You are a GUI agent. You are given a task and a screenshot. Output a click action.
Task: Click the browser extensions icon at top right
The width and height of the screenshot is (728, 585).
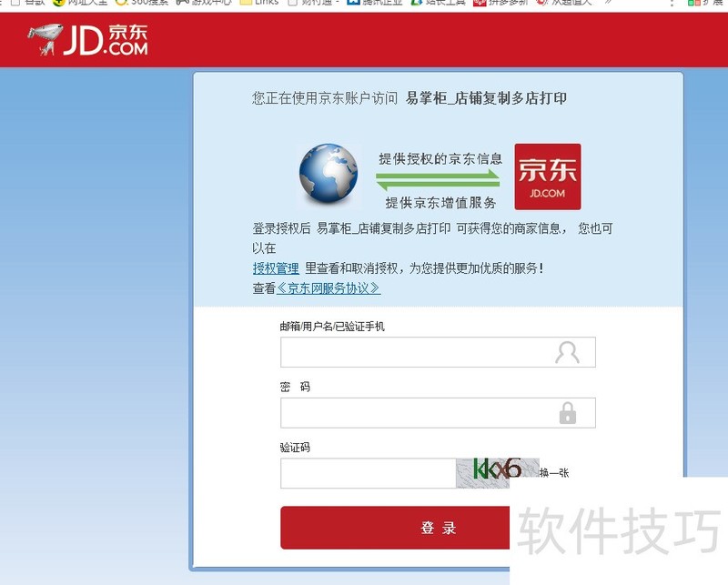click(694, 5)
